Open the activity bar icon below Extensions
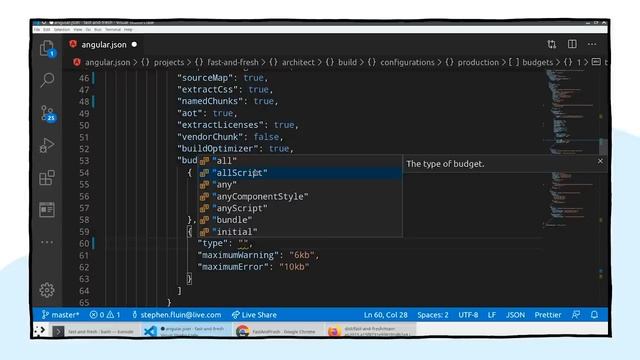The height and width of the screenshot is (360, 640). (47, 210)
